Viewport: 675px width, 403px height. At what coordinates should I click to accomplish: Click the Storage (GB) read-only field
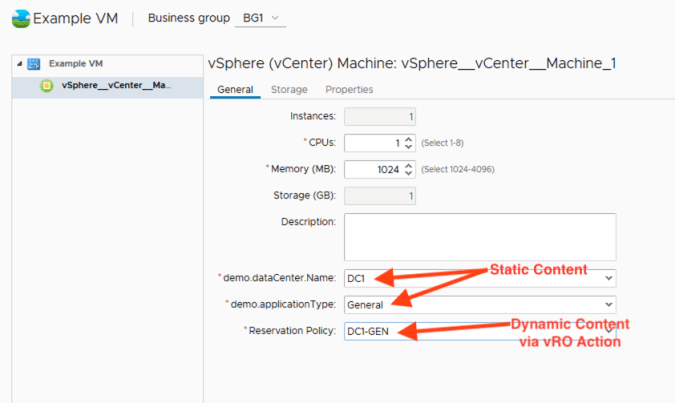click(x=380, y=196)
